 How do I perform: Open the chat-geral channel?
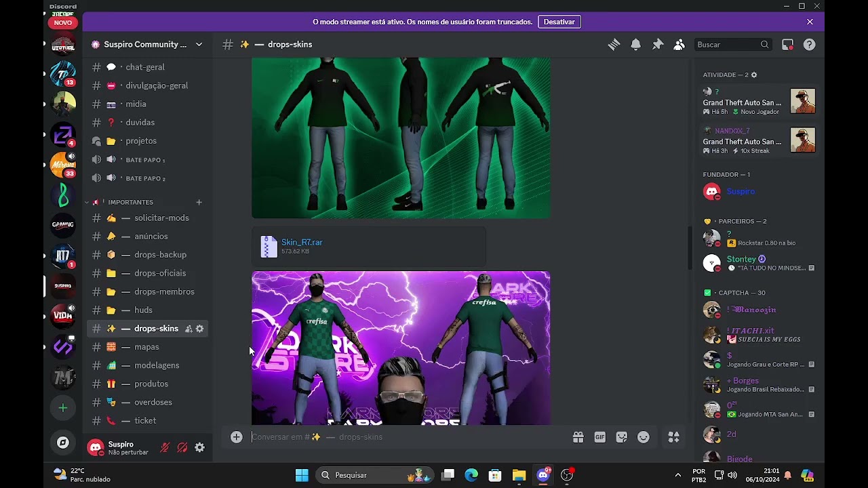coord(148,67)
